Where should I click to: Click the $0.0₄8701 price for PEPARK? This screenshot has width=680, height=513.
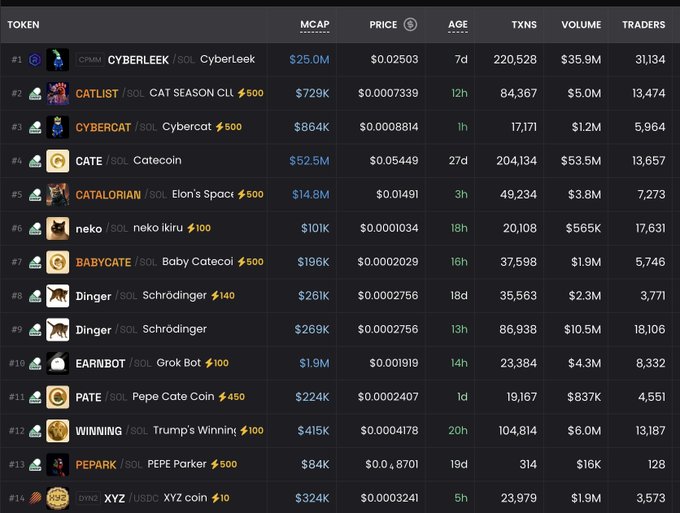pyautogui.click(x=392, y=464)
